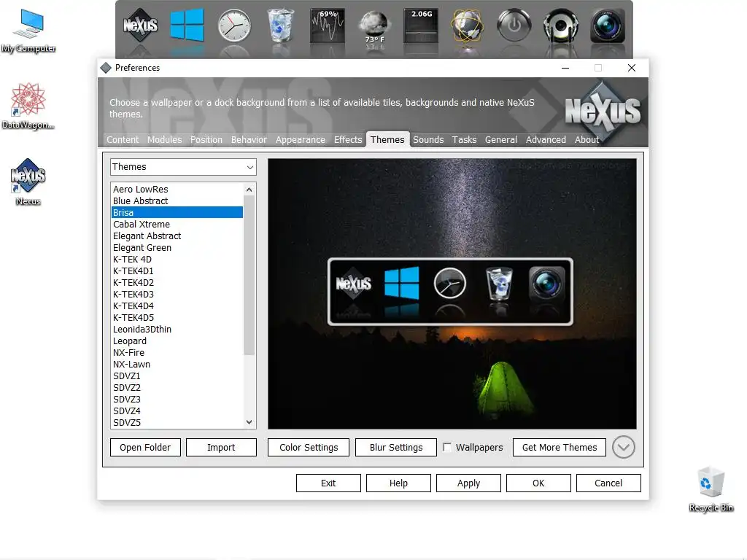Click the round down-arrow button beside Get More Themes
The image size is (747, 560).
pos(623,447)
